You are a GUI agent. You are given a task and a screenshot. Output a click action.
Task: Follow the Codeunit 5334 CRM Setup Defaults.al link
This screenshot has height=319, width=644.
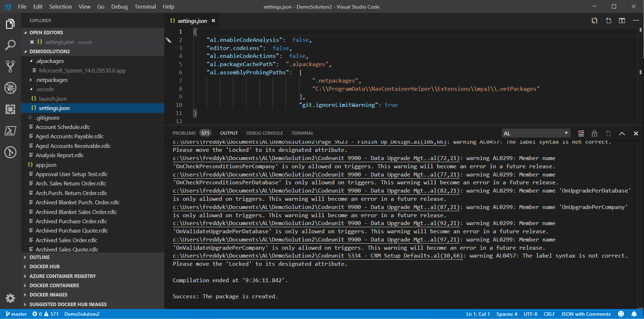point(318,256)
